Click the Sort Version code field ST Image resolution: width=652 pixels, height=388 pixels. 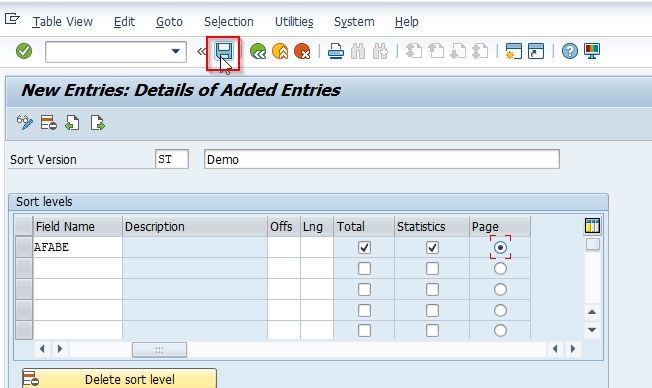point(172,159)
